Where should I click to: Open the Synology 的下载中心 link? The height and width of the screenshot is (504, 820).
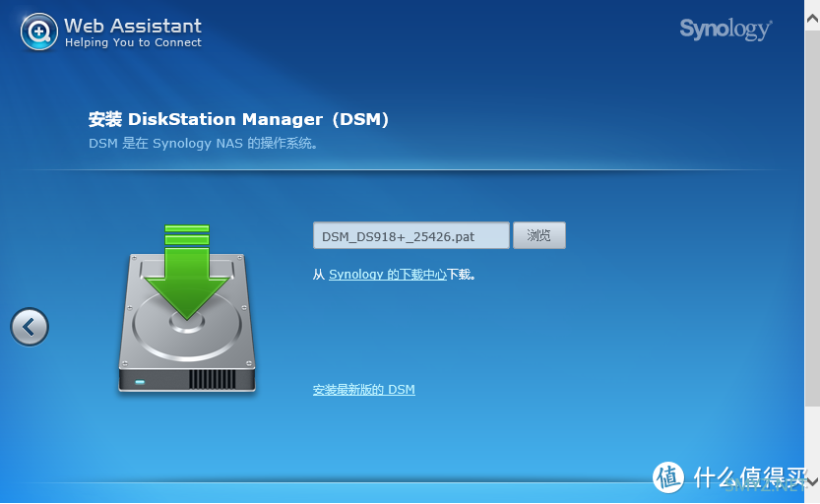coord(388,274)
